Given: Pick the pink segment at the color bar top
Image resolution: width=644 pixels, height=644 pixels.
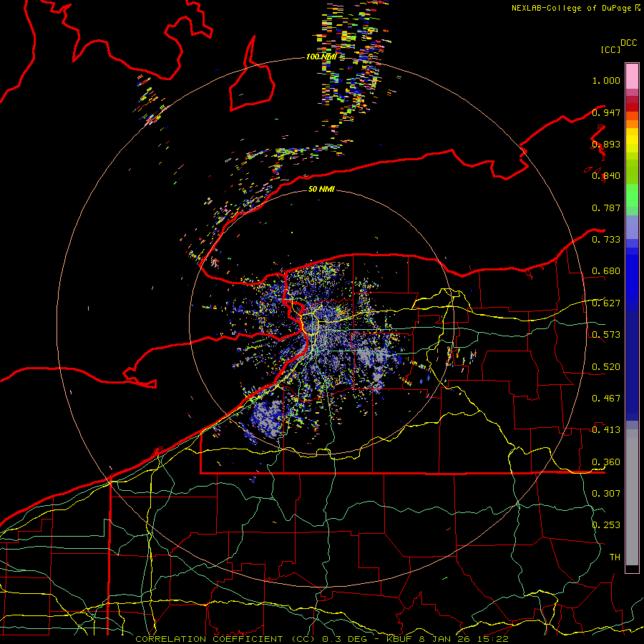Looking at the screenshot, I should (632, 77).
